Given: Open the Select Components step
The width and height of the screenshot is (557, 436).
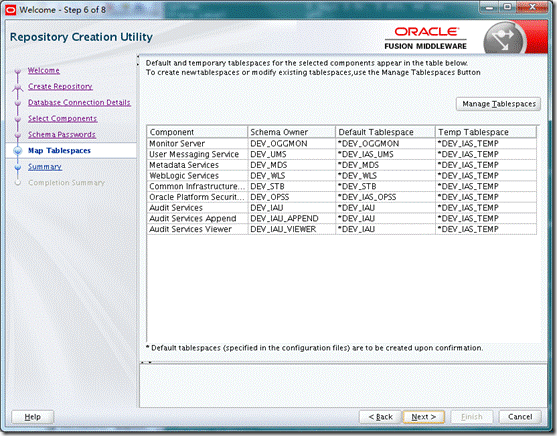Looking at the screenshot, I should pos(63,118).
